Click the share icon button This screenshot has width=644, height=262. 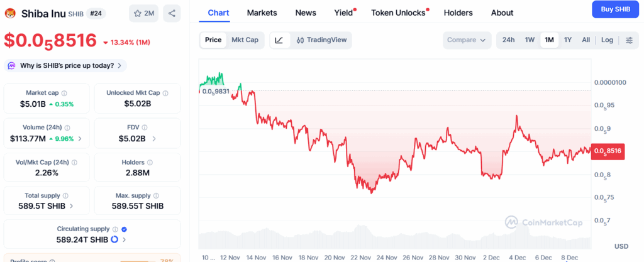pyautogui.click(x=172, y=13)
